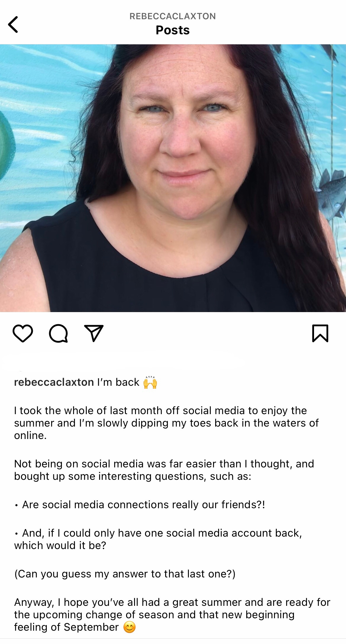Share the post with the paper plane icon
The image size is (346, 644).
94,333
